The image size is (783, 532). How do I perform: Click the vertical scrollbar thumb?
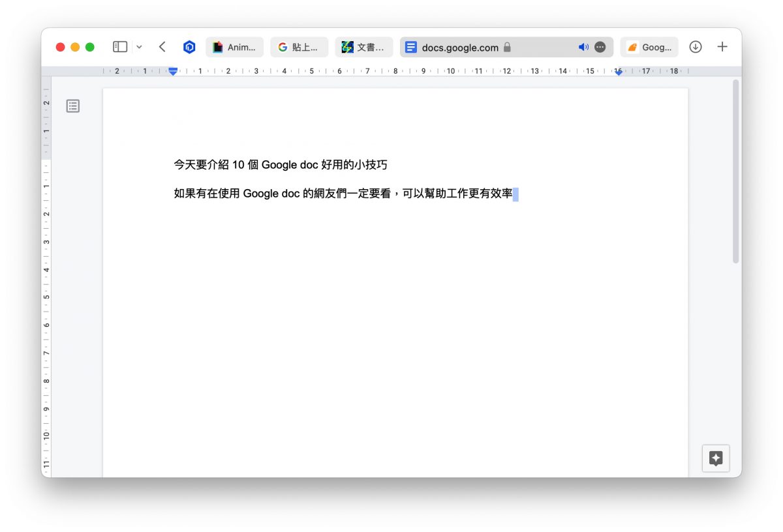pyautogui.click(x=736, y=171)
